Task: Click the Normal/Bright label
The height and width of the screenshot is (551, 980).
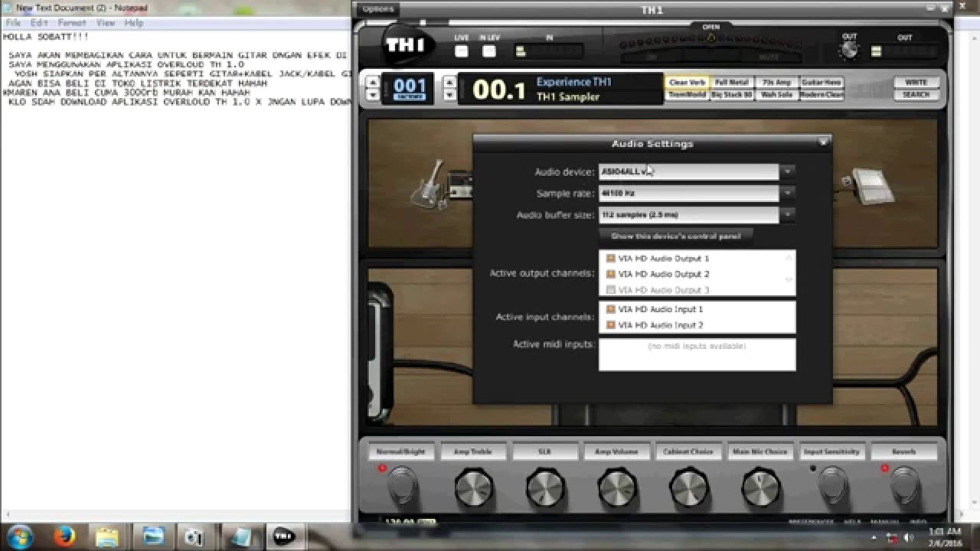Action: [x=400, y=452]
